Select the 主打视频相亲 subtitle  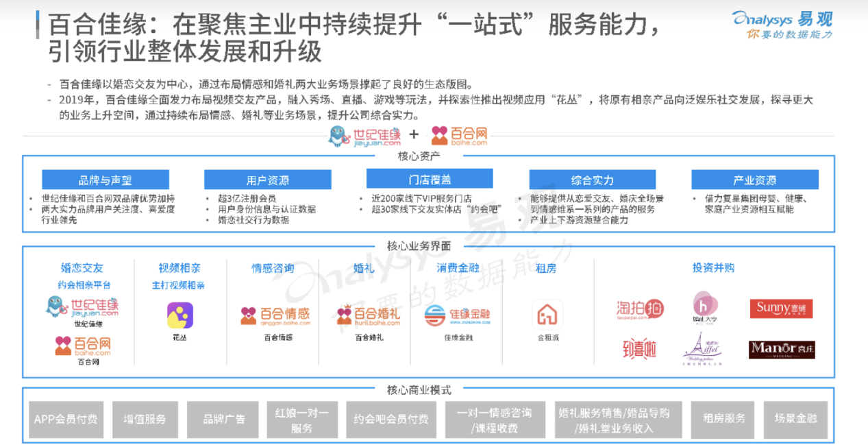coord(178,285)
